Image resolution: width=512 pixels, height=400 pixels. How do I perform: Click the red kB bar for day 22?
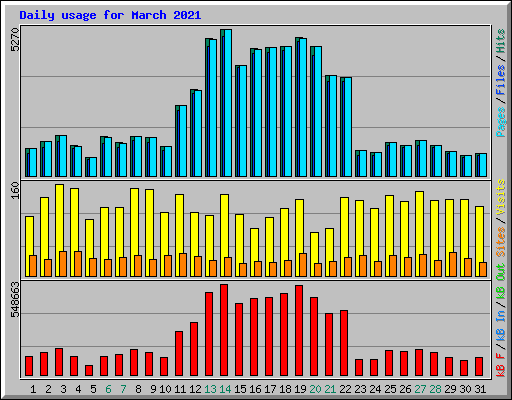(x=344, y=343)
